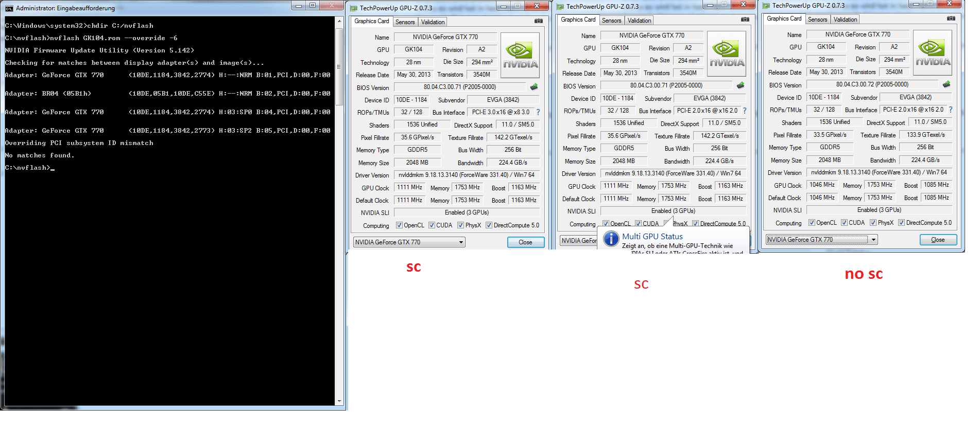Open the GPU selection dropdown in the leftmost GPU-Z window
The height and width of the screenshot is (446, 980).
point(409,242)
